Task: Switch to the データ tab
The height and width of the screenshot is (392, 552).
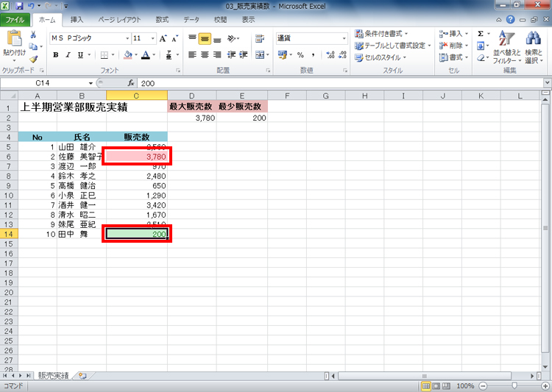Action: tap(191, 20)
